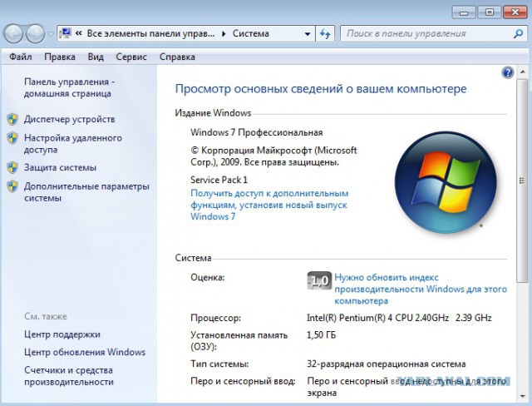Click the Издание Windows section heading
The image size is (532, 406).
point(213,113)
